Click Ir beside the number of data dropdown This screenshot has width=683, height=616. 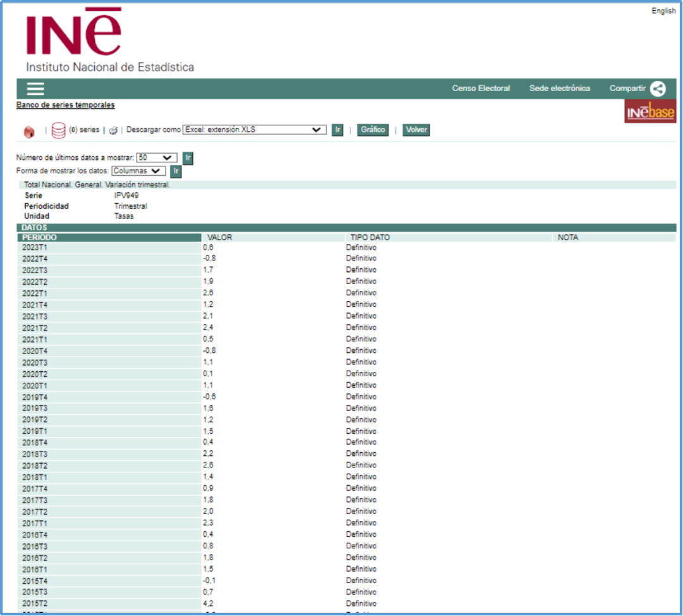coord(188,157)
